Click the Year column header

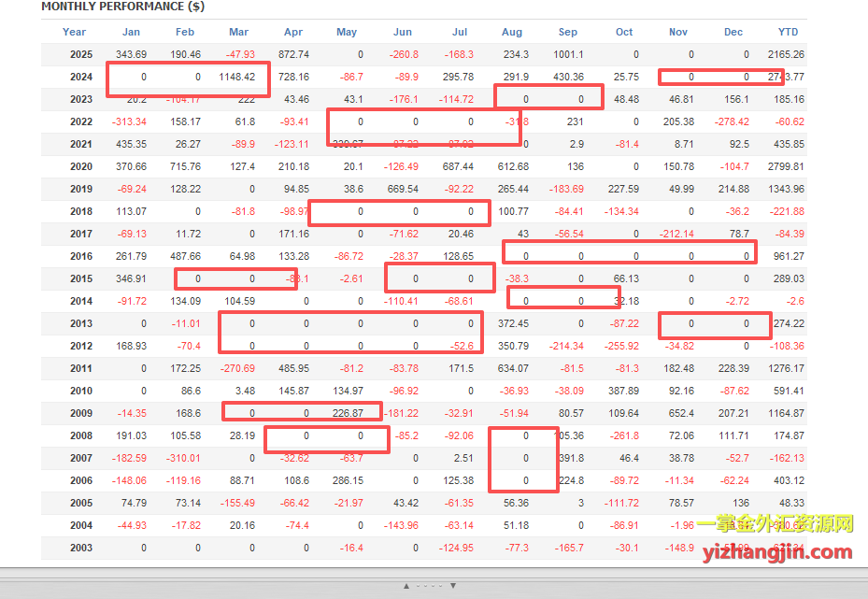74,32
